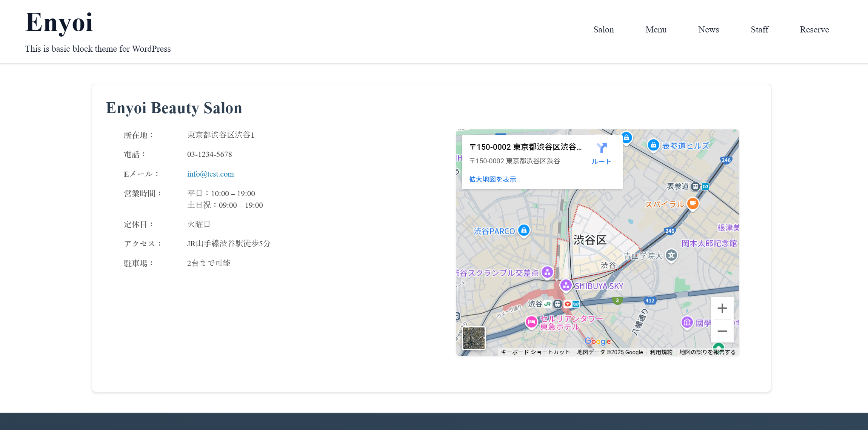Open キーボード ショートカット on the map

[535, 352]
